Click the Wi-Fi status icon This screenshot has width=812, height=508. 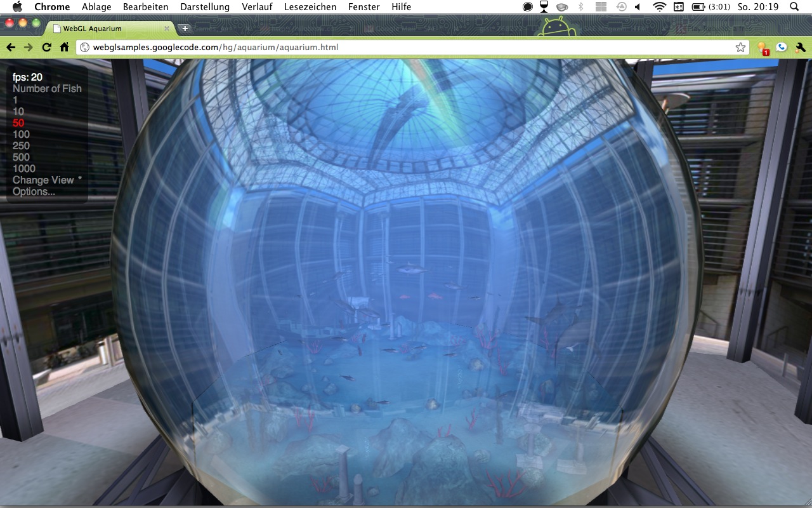[660, 7]
